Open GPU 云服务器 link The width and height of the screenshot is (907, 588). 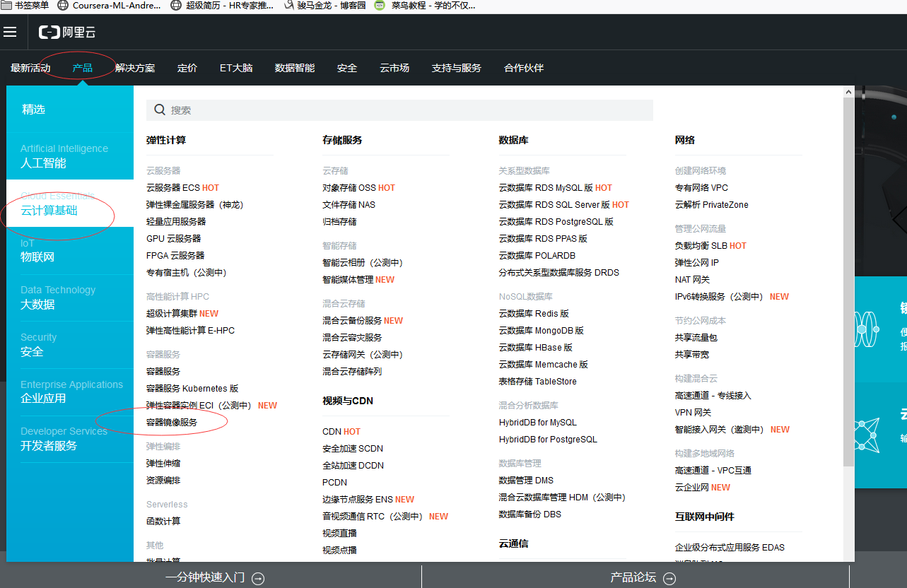173,238
